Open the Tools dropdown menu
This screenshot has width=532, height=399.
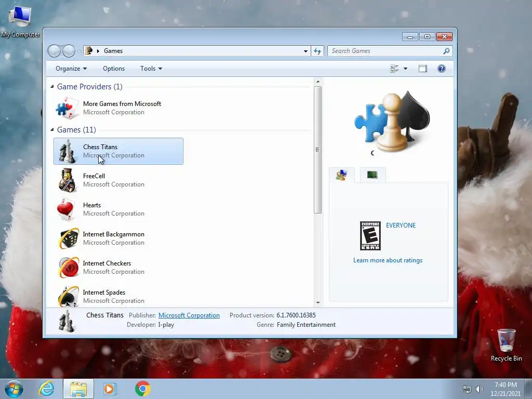[151, 69]
